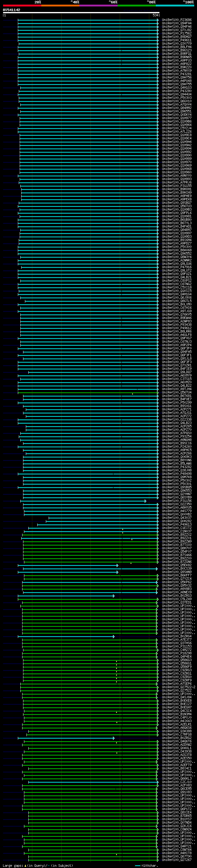Select the UniRef100_P43281 label

pyautogui.click(x=176, y=74)
